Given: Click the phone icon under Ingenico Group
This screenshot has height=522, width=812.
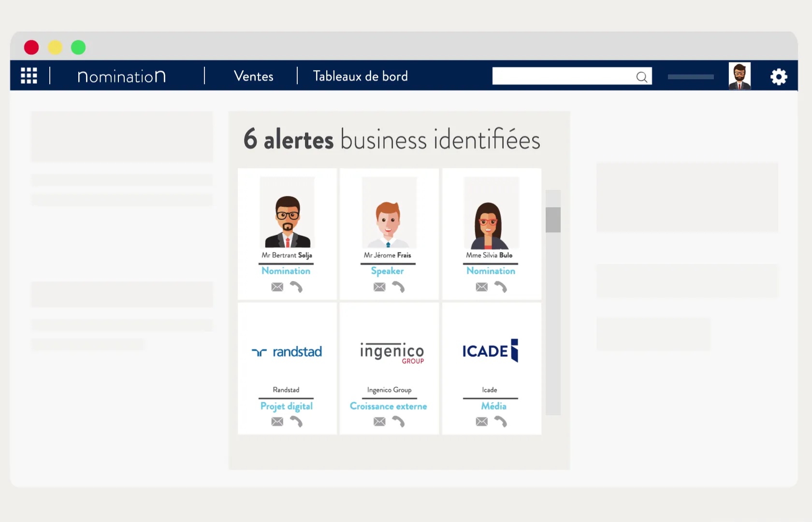Looking at the screenshot, I should pos(398,422).
